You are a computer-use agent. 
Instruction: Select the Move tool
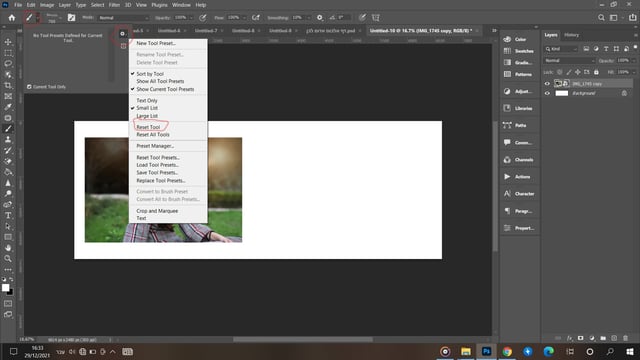8,42
